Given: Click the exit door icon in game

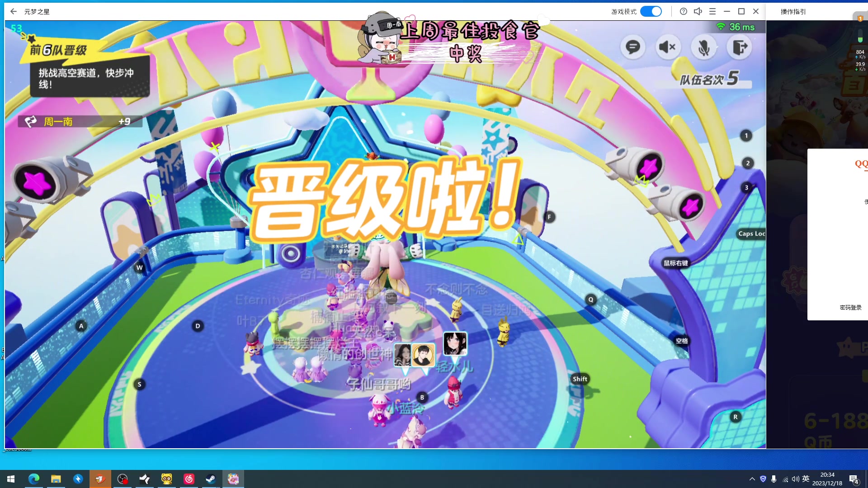Looking at the screenshot, I should click(739, 47).
